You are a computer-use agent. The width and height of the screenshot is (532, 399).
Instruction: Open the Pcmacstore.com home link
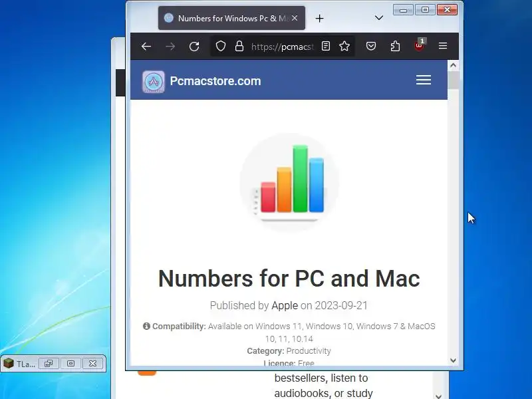(x=215, y=81)
